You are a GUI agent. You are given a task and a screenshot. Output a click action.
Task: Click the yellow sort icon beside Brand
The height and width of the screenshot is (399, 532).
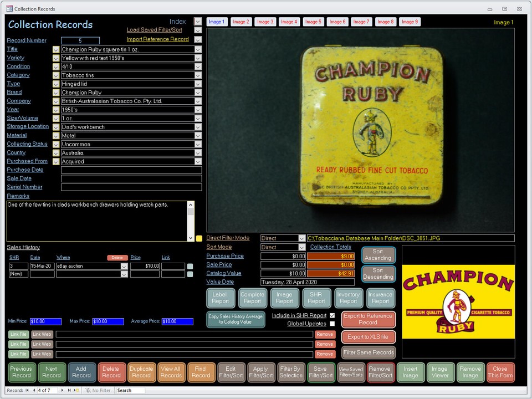point(56,93)
